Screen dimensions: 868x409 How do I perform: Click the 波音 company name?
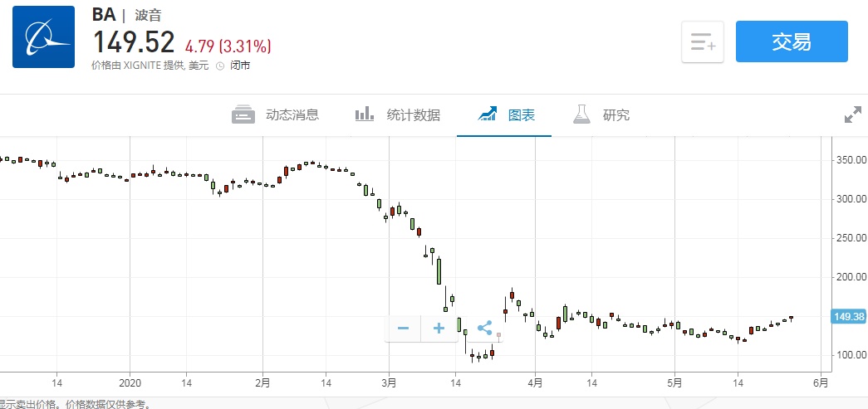point(148,15)
